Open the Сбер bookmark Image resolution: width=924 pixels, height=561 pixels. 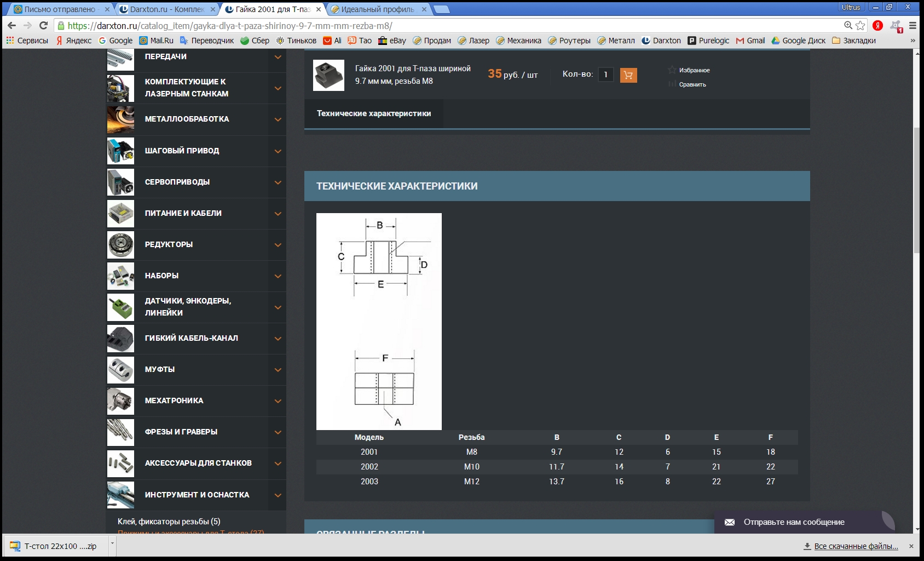255,41
